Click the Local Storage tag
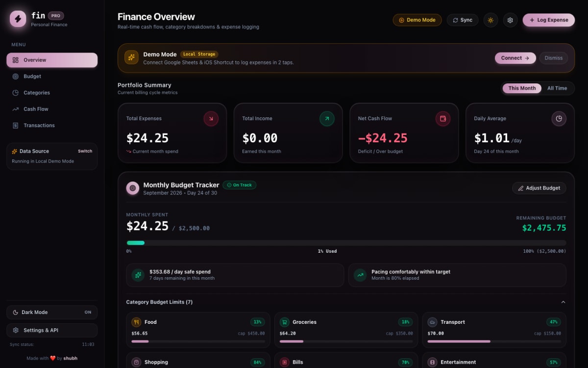This screenshot has width=588, height=368. click(x=199, y=54)
